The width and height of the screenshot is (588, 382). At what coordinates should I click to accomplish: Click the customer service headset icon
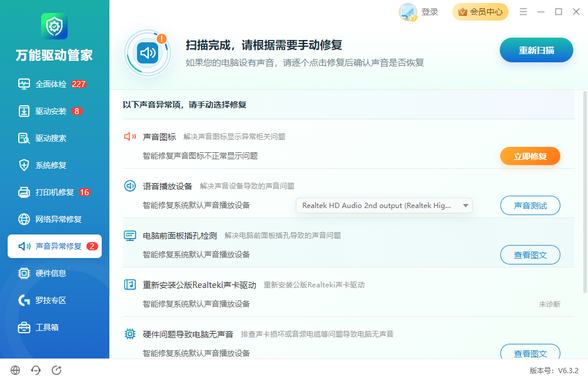[x=36, y=370]
